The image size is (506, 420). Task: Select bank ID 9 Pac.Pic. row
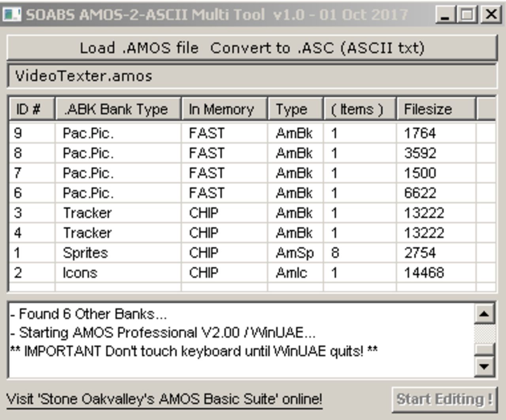88,133
